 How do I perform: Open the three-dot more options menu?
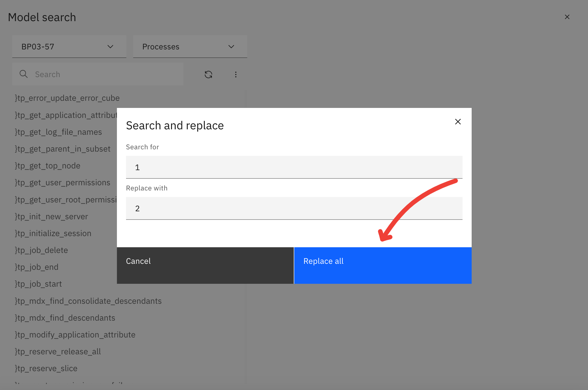pyautogui.click(x=236, y=75)
